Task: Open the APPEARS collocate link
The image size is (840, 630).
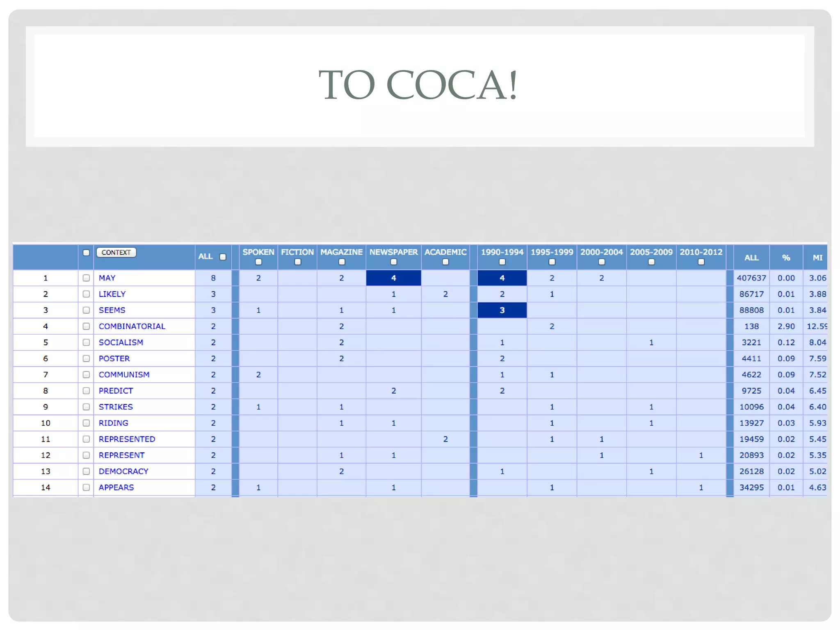Action: [x=116, y=488]
